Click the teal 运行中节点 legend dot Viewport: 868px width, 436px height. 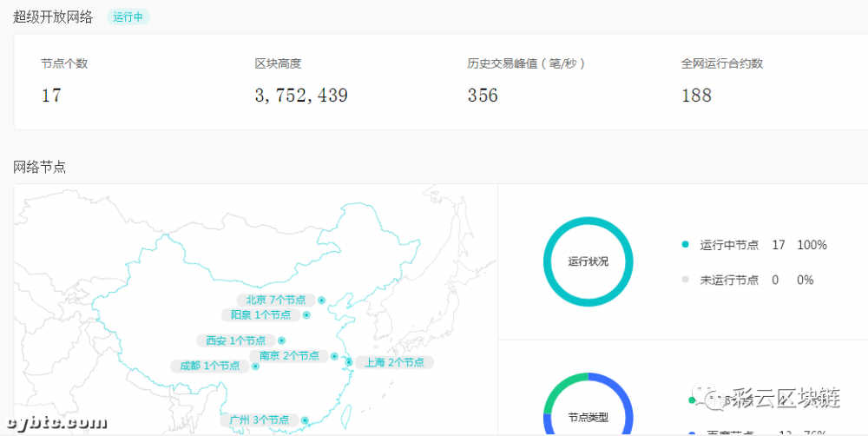click(x=686, y=244)
